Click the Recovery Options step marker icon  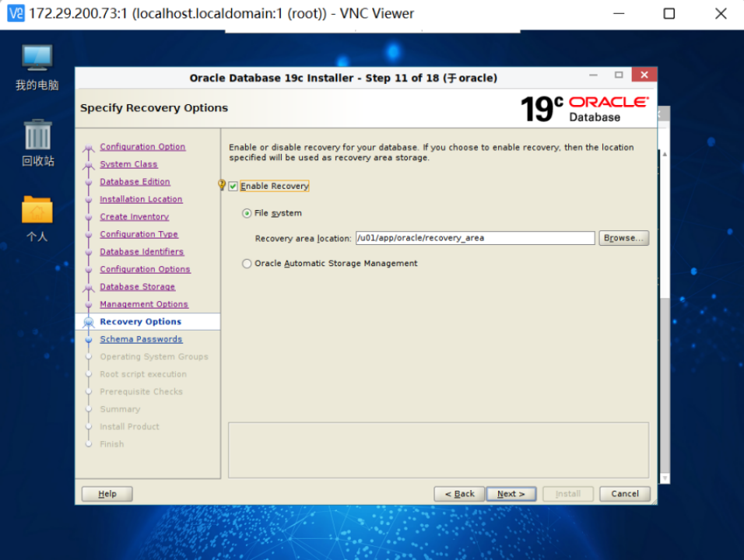(x=87, y=321)
